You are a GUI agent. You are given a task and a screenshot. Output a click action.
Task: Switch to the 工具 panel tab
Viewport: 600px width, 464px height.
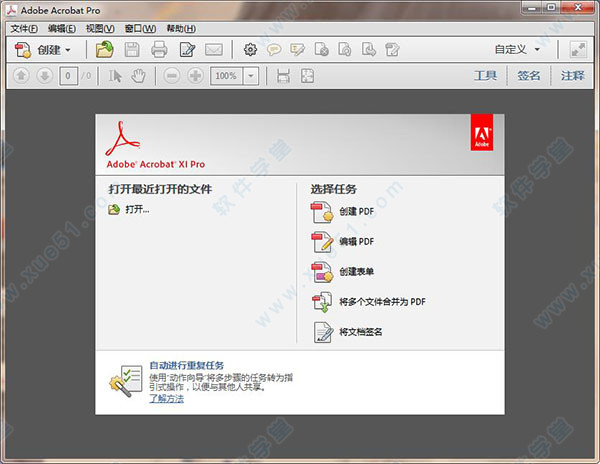[x=485, y=76]
